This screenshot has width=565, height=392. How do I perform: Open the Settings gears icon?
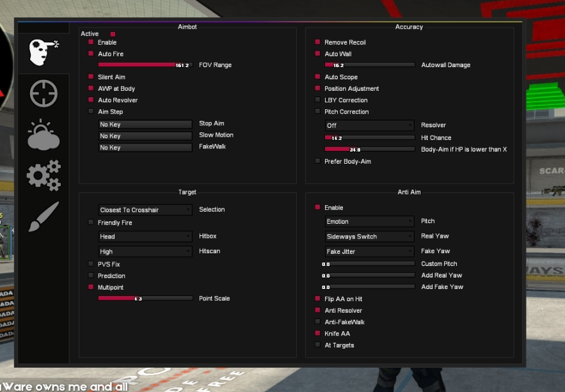(x=43, y=176)
